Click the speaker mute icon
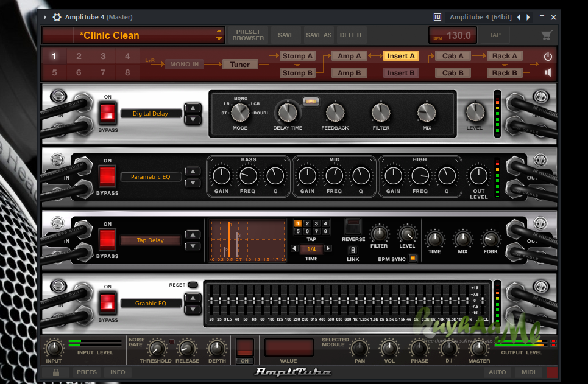This screenshot has width=588, height=384. (548, 72)
